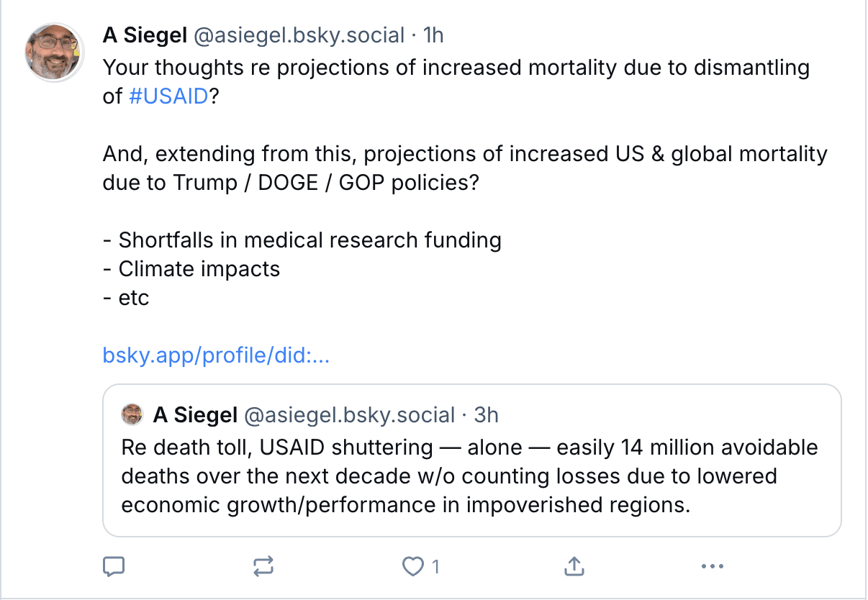Screen dimensions: 868x600
Task: Click the 'Shortfalls in medical research funding' line
Action: pos(302,240)
